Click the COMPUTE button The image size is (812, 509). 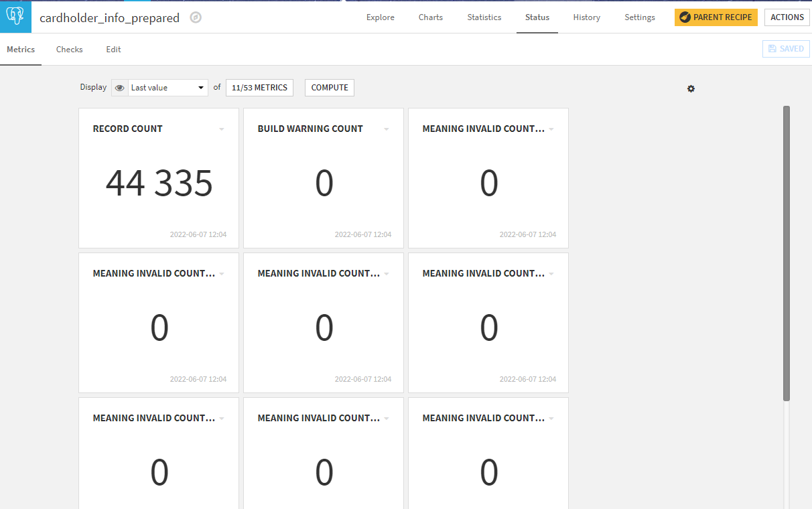329,87
